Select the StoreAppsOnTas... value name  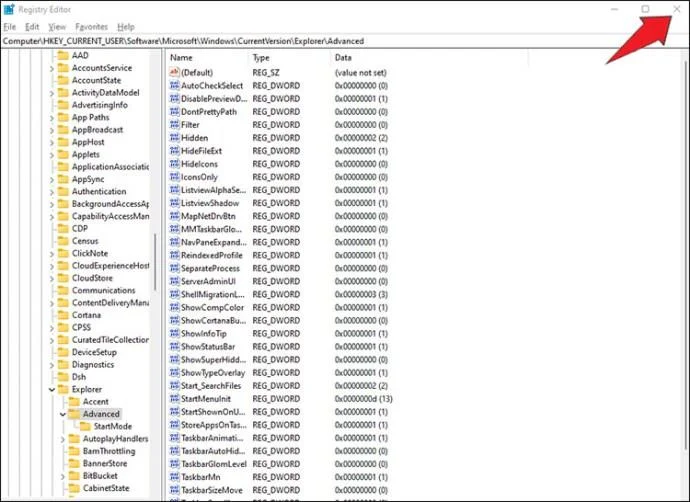[213, 425]
